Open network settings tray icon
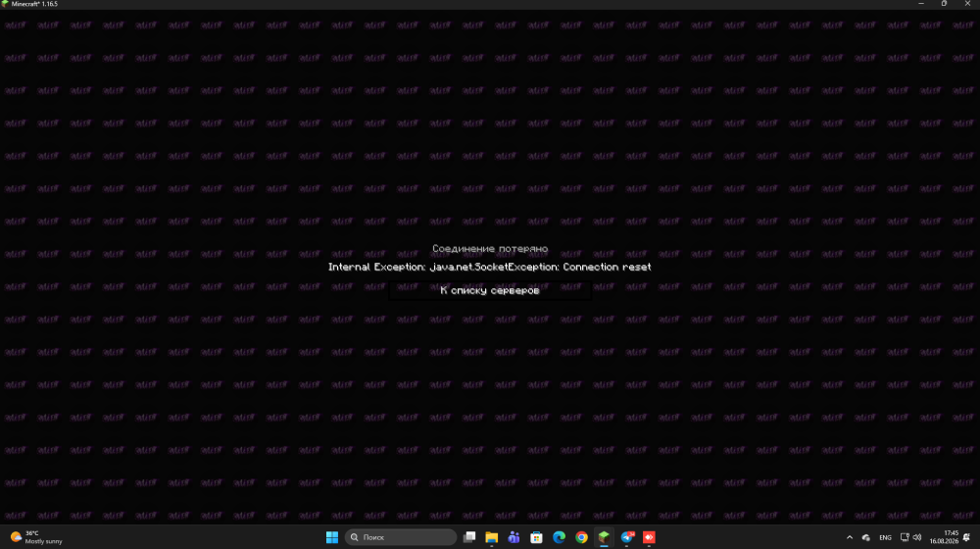Image resolution: width=980 pixels, height=549 pixels. click(x=905, y=537)
